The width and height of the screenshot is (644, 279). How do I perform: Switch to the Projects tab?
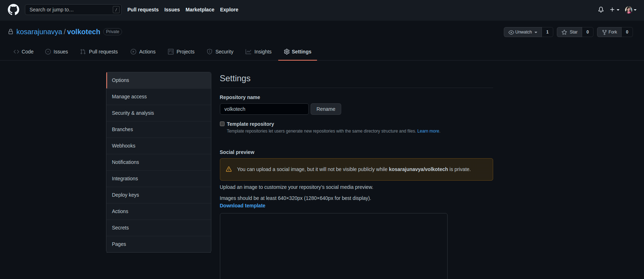click(181, 52)
